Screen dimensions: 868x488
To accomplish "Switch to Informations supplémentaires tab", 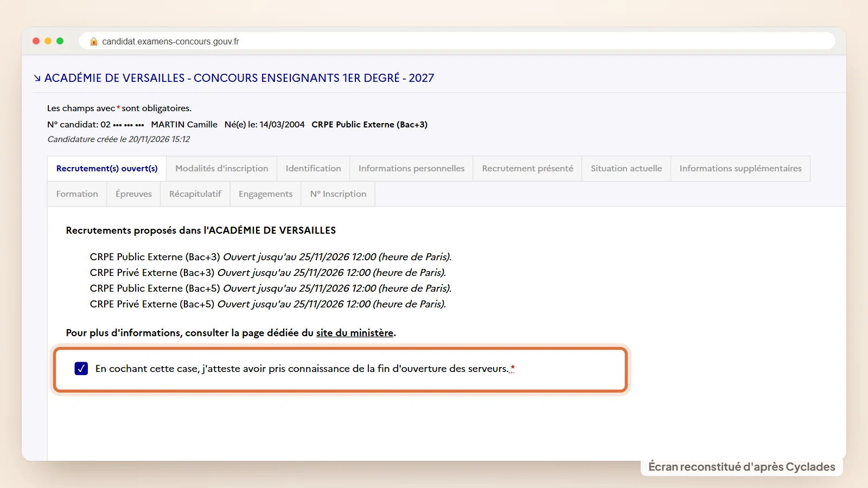I will pos(741,169).
